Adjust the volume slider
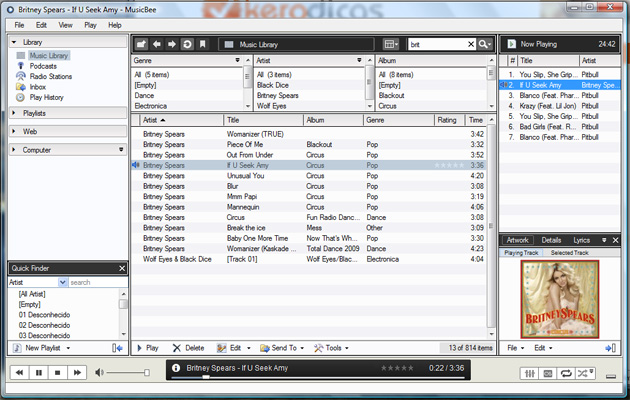Viewport: 630px width, 400px height. click(128, 373)
